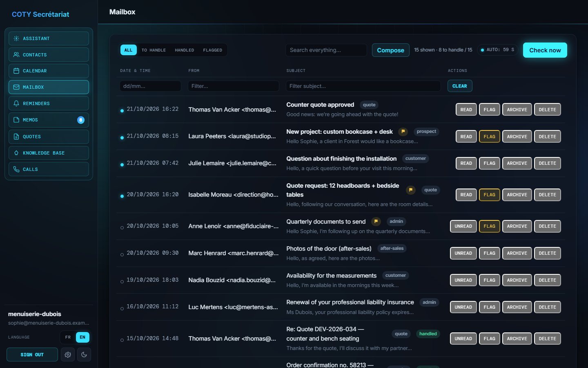This screenshot has width=588, height=368.
Task: Open settings via the gear icon
Action: pyautogui.click(x=68, y=355)
